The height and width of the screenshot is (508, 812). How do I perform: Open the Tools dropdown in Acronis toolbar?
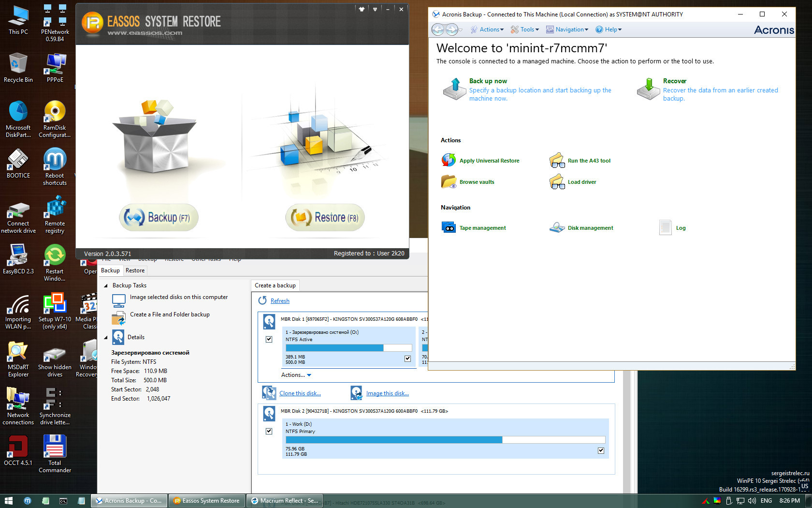tap(525, 30)
